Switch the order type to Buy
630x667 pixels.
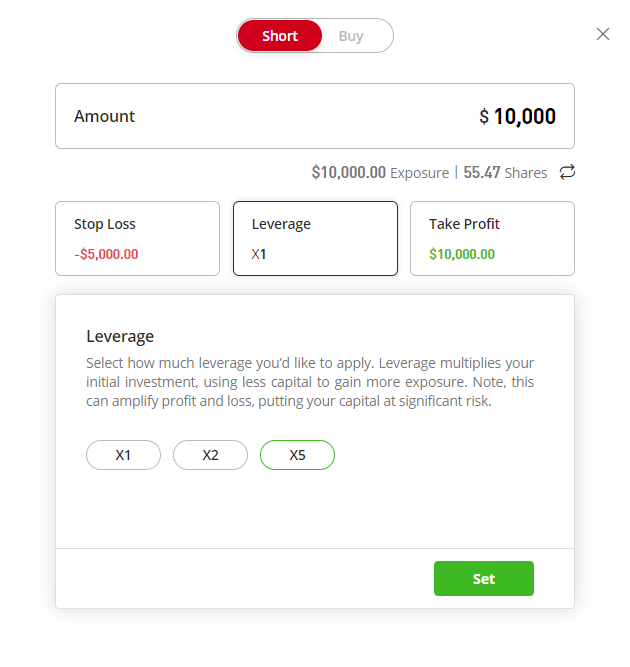351,36
